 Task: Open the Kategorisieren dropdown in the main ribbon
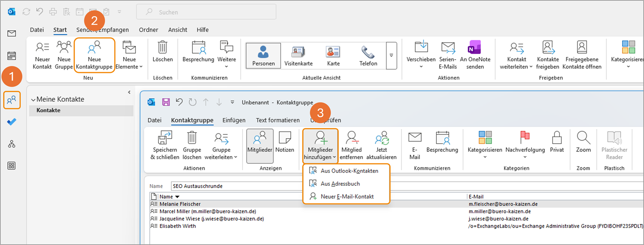click(627, 55)
